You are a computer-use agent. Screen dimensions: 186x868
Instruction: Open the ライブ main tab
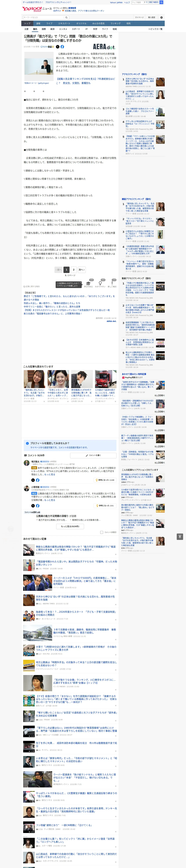click(49, 24)
